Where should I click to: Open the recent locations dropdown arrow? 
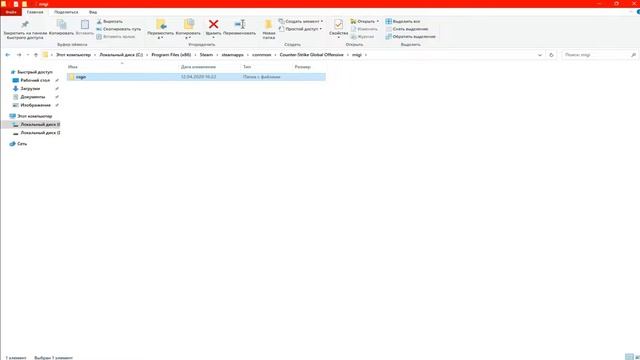(x=28, y=55)
